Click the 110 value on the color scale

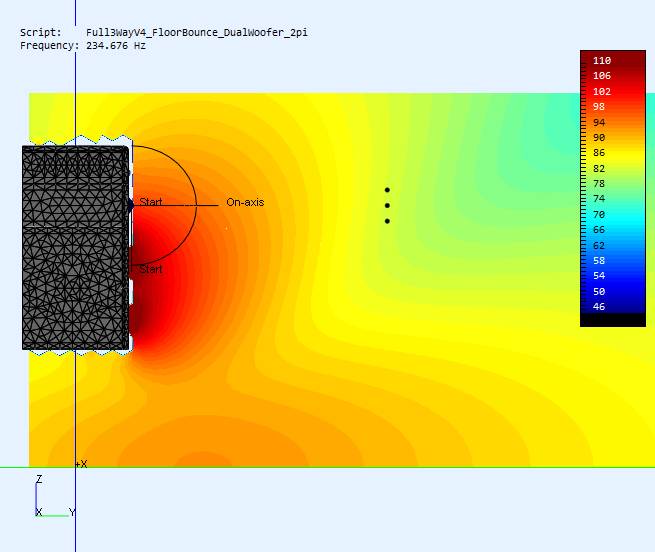click(602, 61)
